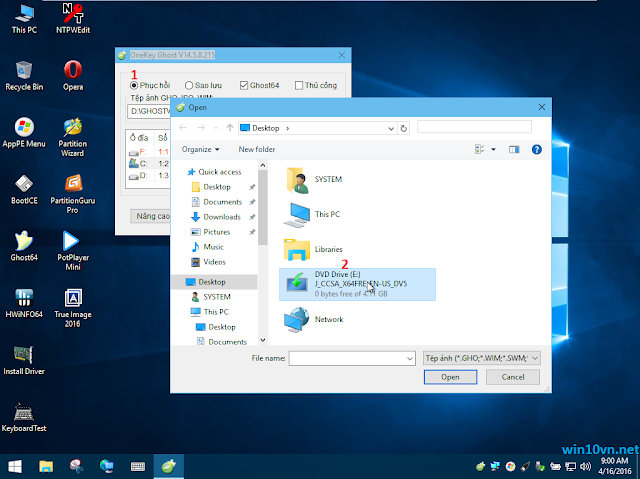Viewport: 640px width, 479px height.
Task: Click the OneKey Ghost taskbar button
Action: [x=169, y=466]
